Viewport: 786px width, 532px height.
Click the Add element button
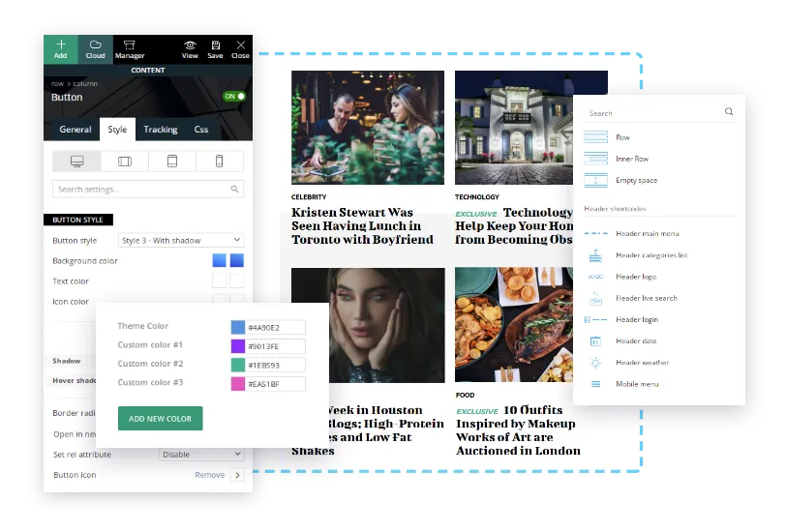pos(61,49)
